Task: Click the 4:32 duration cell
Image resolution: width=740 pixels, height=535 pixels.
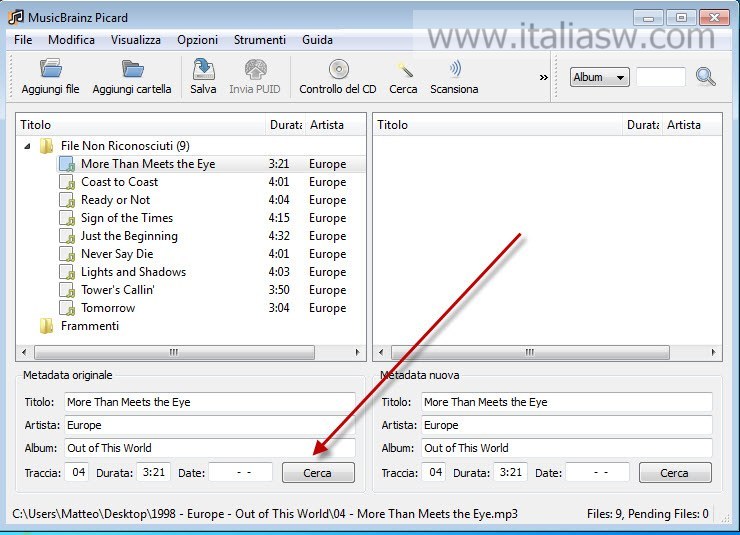Action: tap(279, 236)
